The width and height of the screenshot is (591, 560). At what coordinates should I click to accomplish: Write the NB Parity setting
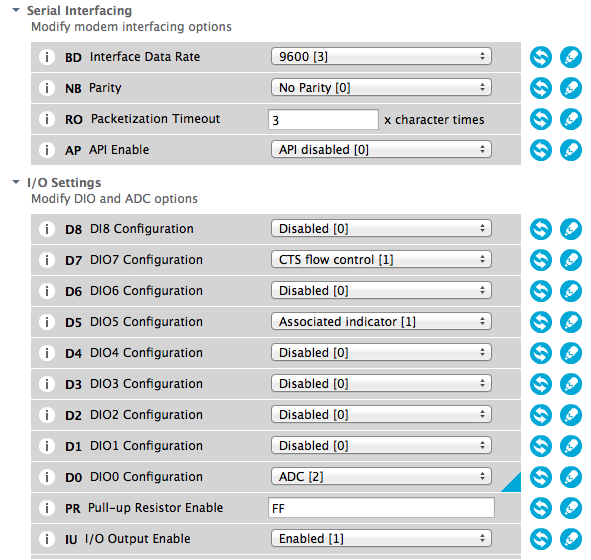(x=571, y=88)
